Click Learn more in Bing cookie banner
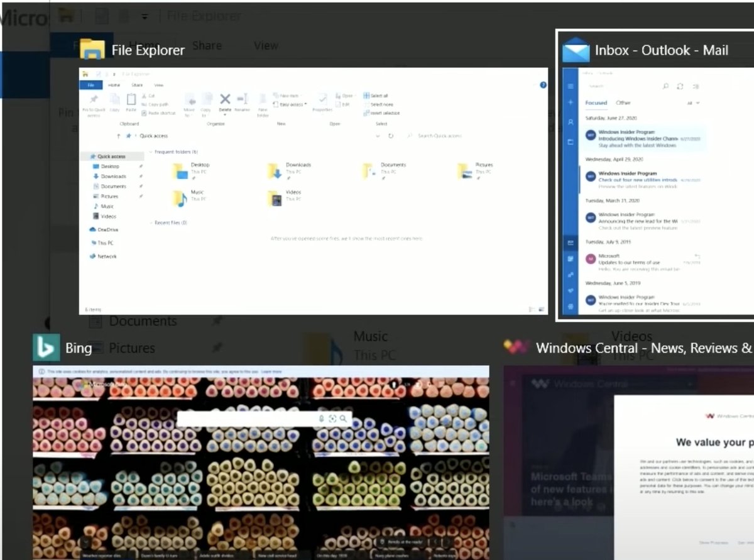The width and height of the screenshot is (754, 560). tap(271, 371)
